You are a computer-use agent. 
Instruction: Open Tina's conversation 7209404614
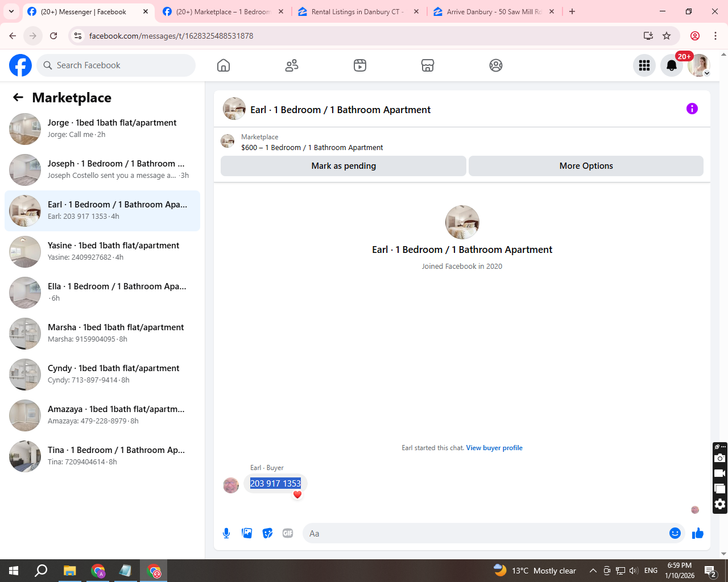point(102,456)
